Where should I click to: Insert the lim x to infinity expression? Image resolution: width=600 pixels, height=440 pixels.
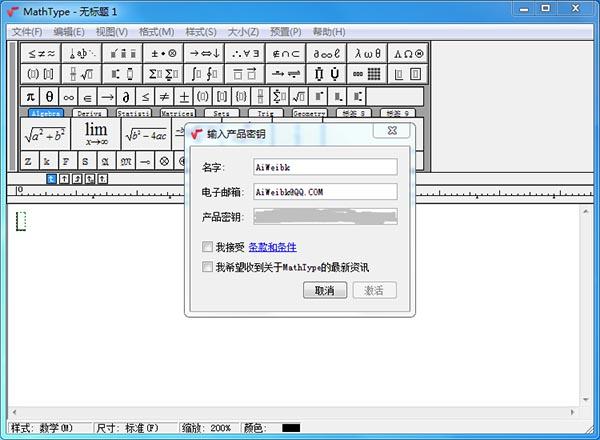(x=96, y=134)
